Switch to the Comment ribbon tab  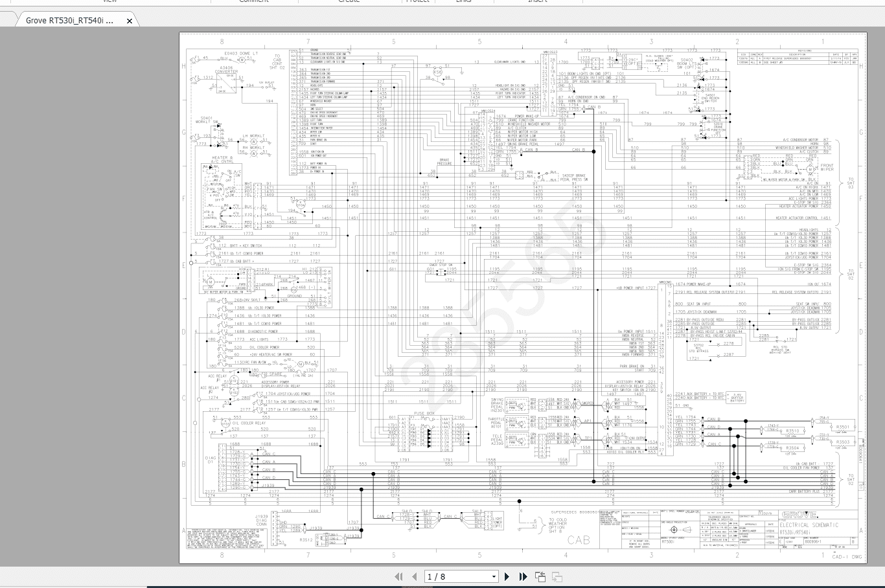[x=255, y=2]
